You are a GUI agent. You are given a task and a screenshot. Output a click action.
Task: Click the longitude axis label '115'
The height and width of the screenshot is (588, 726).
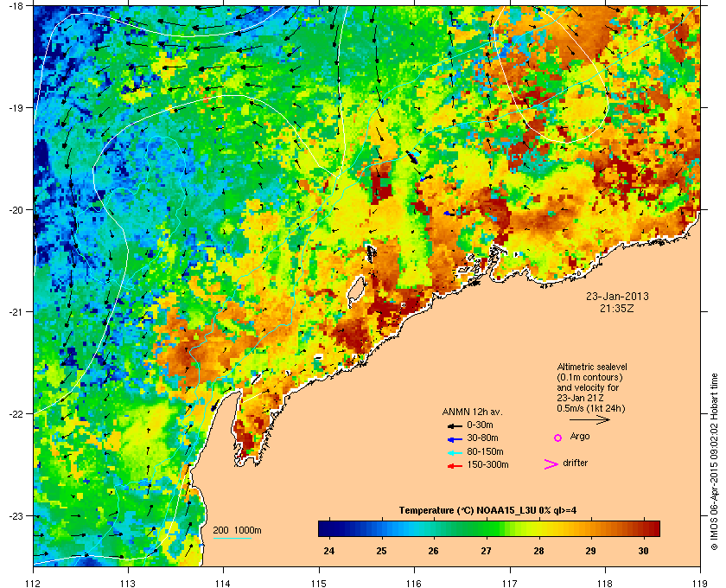(x=319, y=584)
